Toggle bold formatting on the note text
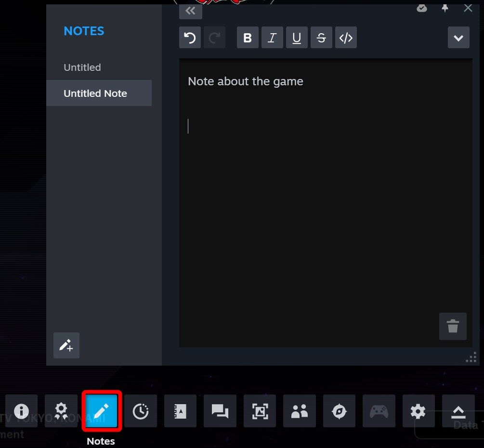 pyautogui.click(x=248, y=37)
